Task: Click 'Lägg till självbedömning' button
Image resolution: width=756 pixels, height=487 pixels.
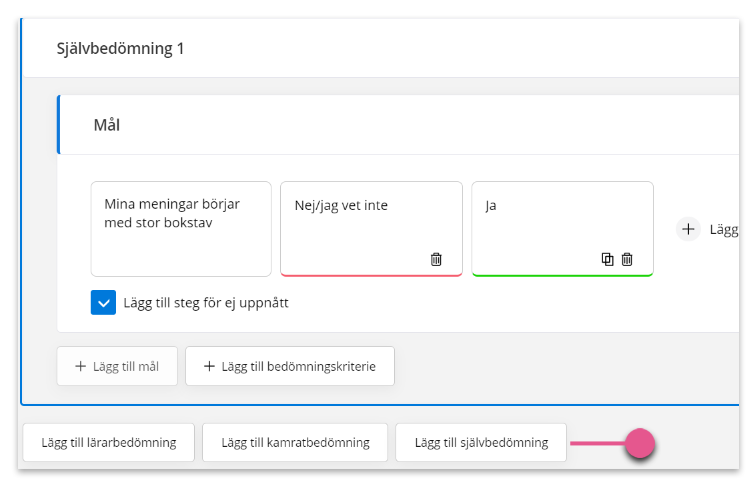Action: tap(481, 443)
